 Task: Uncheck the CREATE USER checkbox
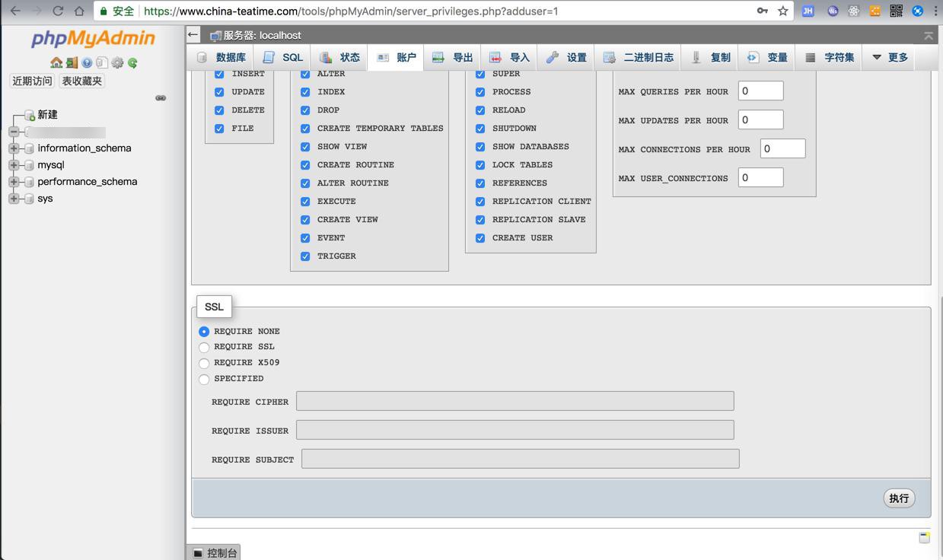pos(480,238)
